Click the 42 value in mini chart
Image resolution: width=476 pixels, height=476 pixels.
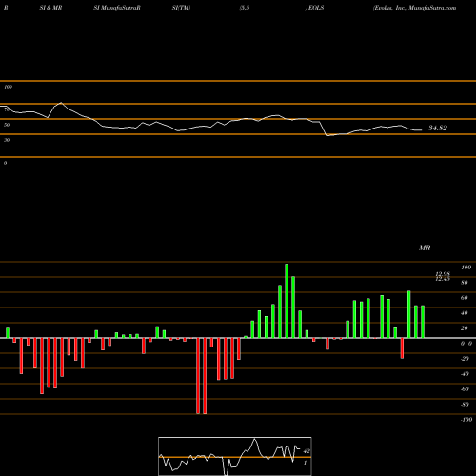pyautogui.click(x=307, y=451)
